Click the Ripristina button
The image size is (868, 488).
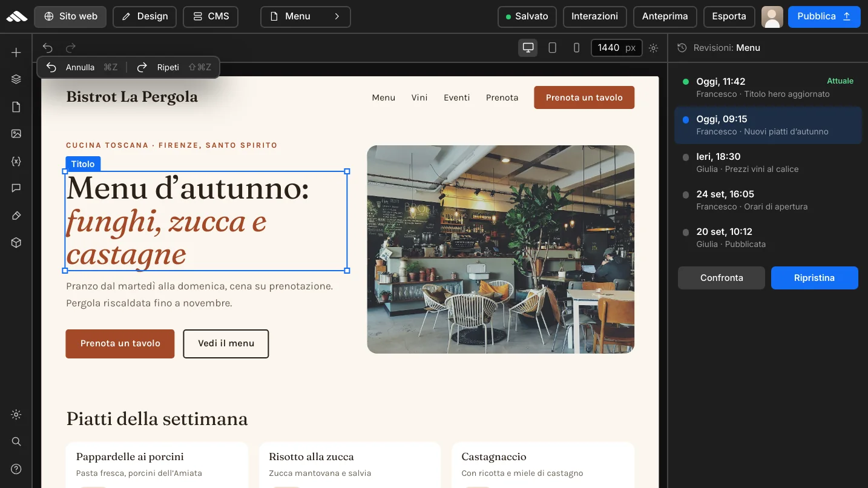click(815, 278)
